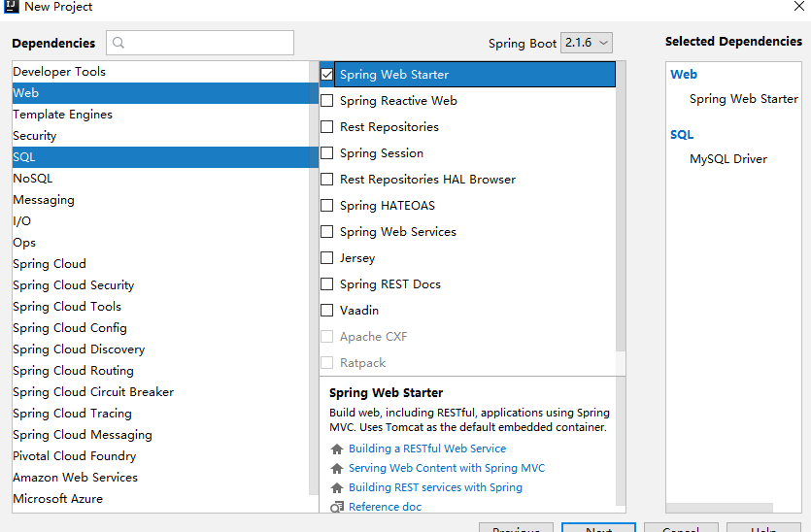Check the Jersey checkbox
The image size is (811, 532).
pyautogui.click(x=327, y=257)
